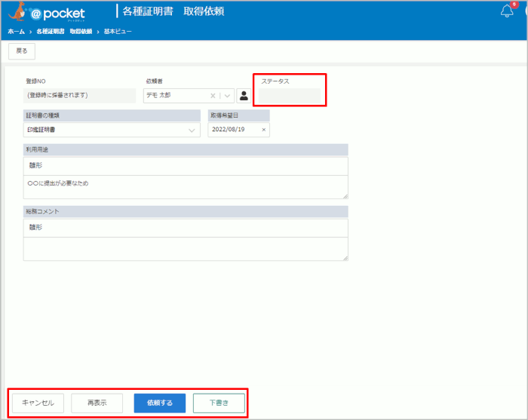Click the 証明書の種類 label
Viewport: 528px width, 420px height.
tap(43, 115)
